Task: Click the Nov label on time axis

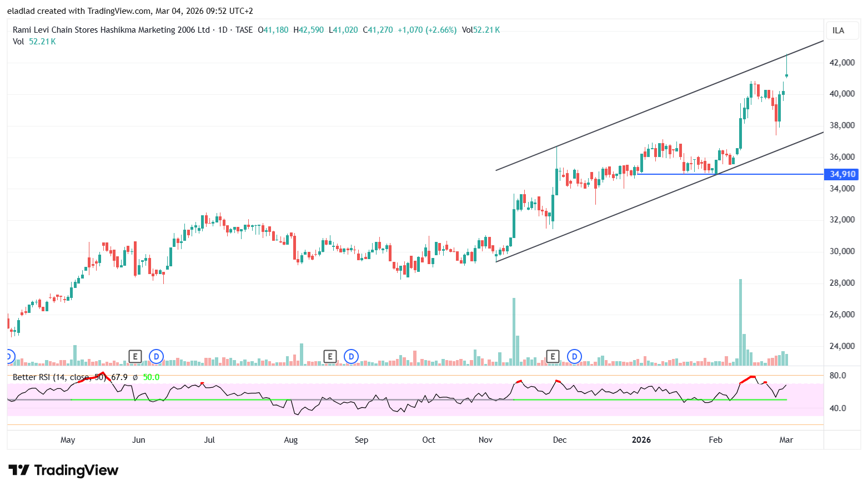Action: (x=485, y=440)
